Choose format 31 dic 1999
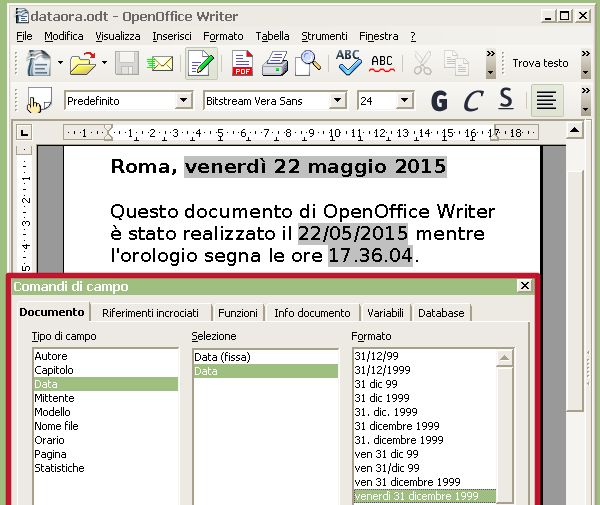 [425, 398]
